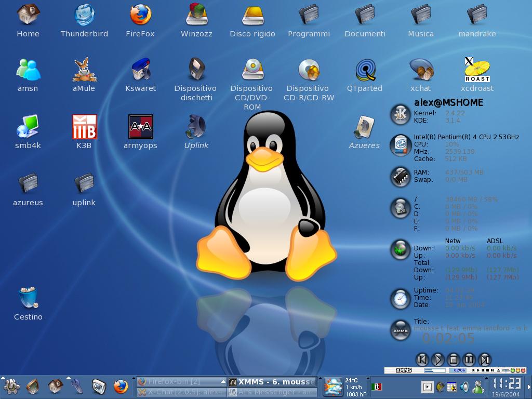
Task: Open the Home house icon in panel
Action: [55, 386]
